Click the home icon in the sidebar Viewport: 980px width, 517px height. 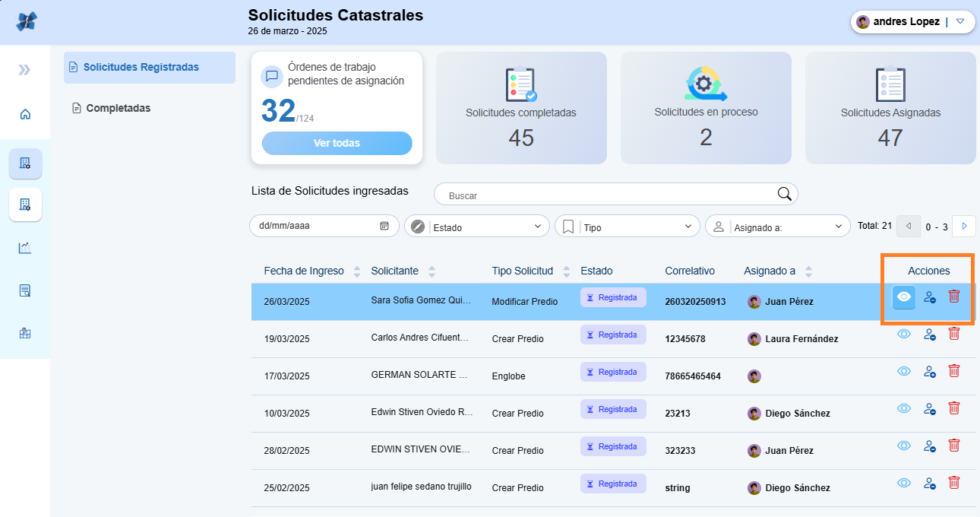click(x=25, y=115)
